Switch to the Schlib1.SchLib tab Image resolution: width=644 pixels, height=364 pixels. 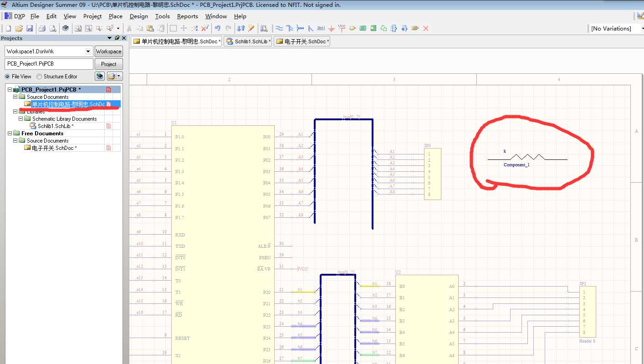click(248, 41)
